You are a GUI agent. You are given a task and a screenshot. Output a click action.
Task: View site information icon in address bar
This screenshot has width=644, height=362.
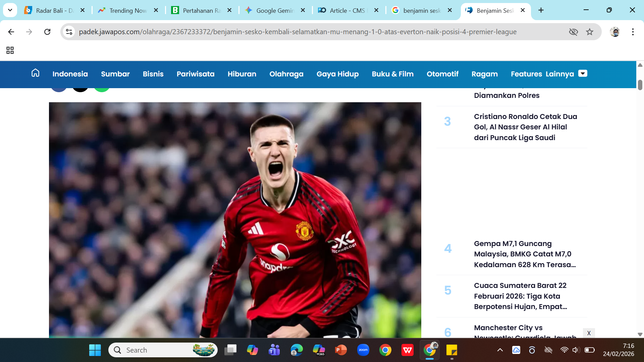pos(69,32)
